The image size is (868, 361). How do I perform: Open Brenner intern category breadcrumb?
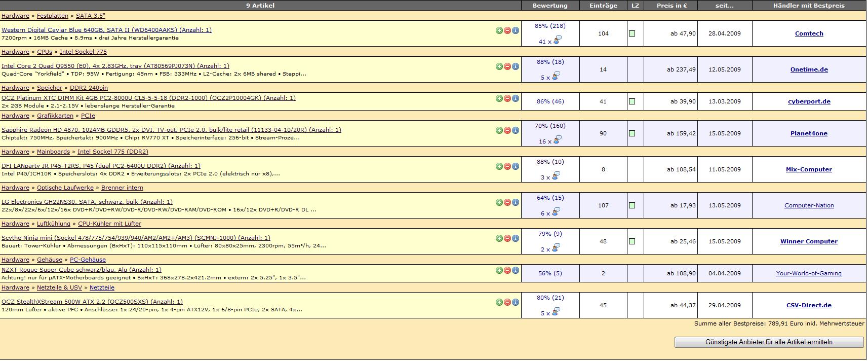tap(122, 188)
